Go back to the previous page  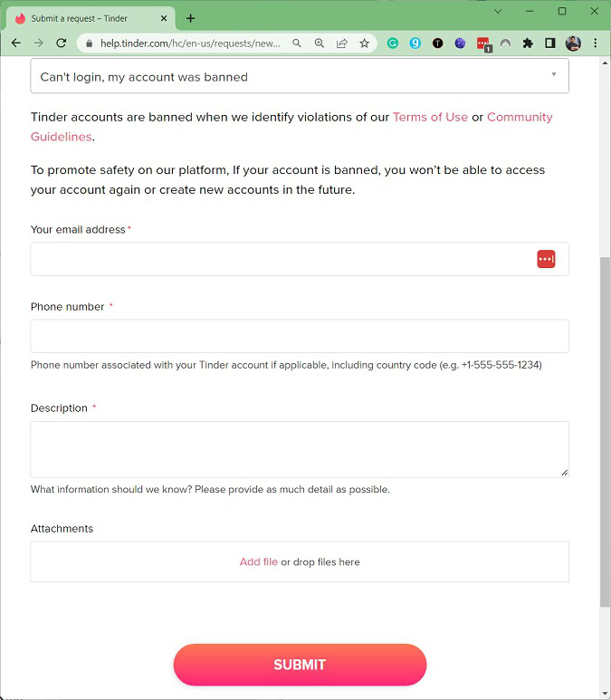[15, 43]
